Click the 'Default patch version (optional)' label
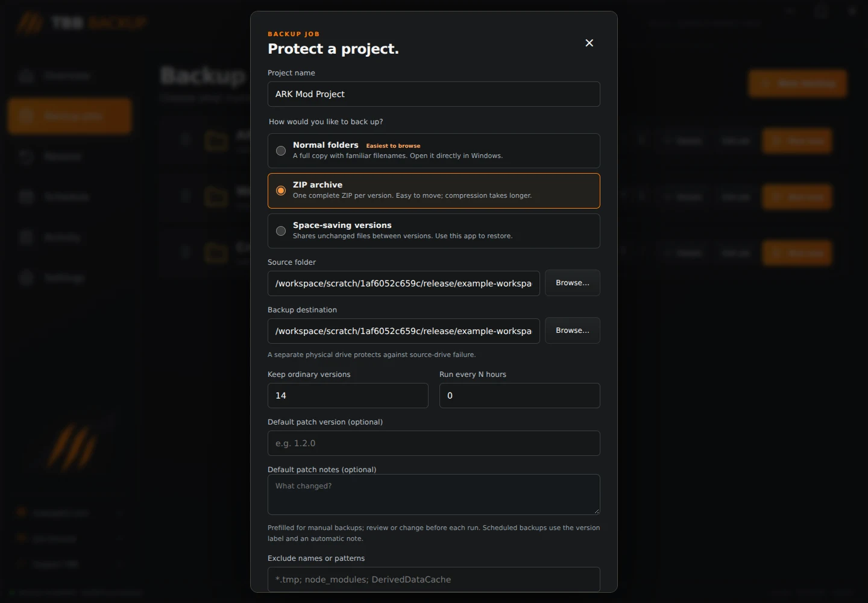The height and width of the screenshot is (603, 868). pos(325,422)
